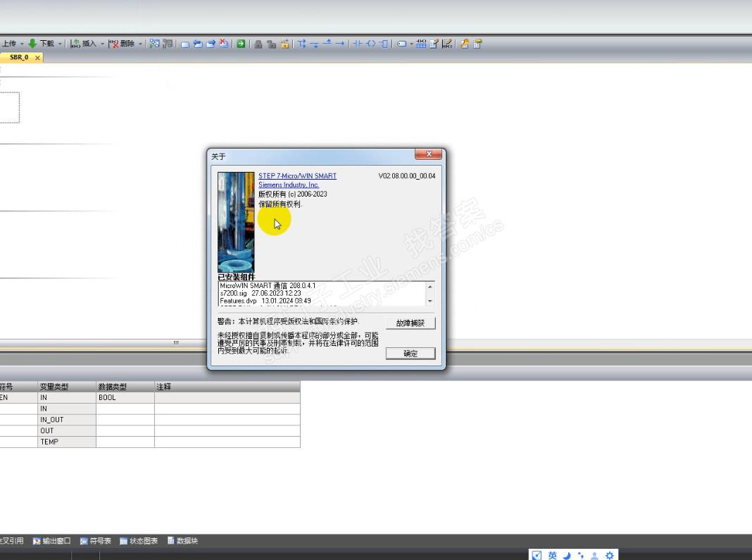
Task: Click the IME user profile icon
Action: (x=595, y=555)
